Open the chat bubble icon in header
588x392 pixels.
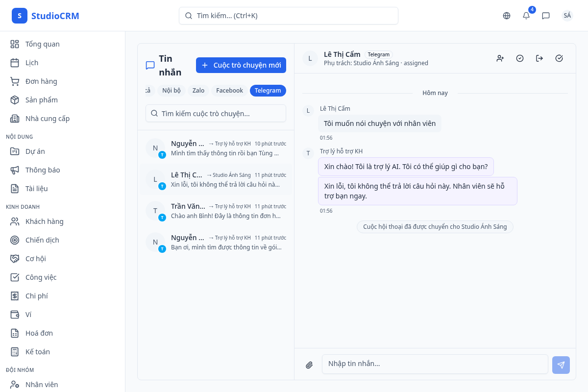[x=546, y=16]
